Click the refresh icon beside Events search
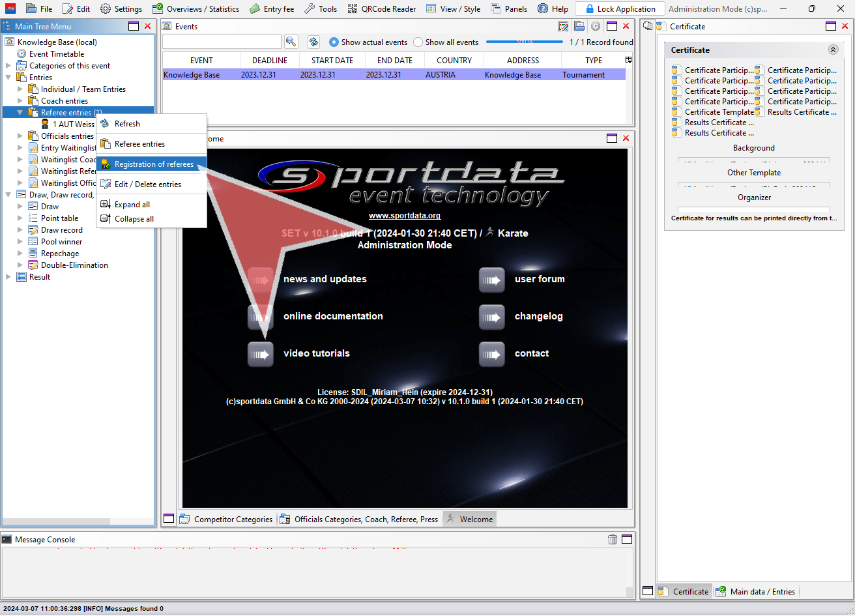 (313, 42)
